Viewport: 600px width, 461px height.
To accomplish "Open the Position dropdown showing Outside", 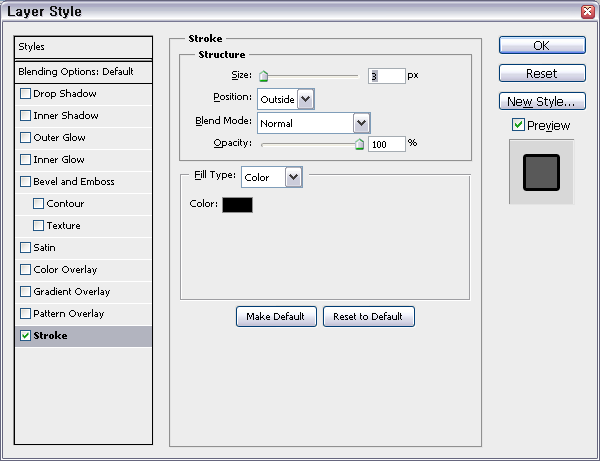I will click(x=285, y=99).
